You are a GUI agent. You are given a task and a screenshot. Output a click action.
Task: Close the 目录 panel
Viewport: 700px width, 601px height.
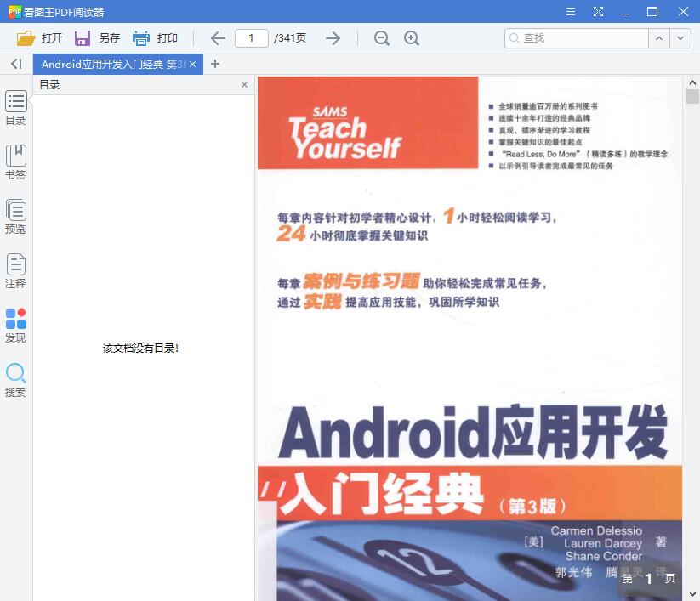coord(244,84)
